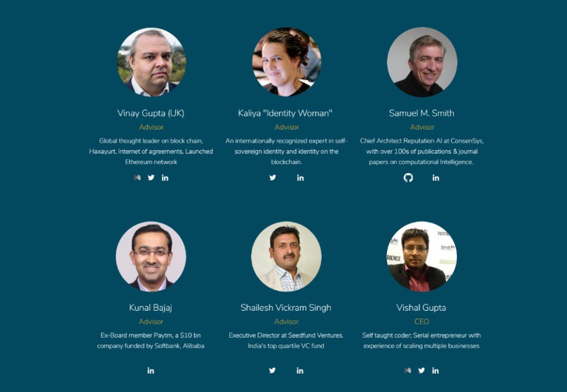Click the Kaliya "Identity Woman" name

click(285, 113)
